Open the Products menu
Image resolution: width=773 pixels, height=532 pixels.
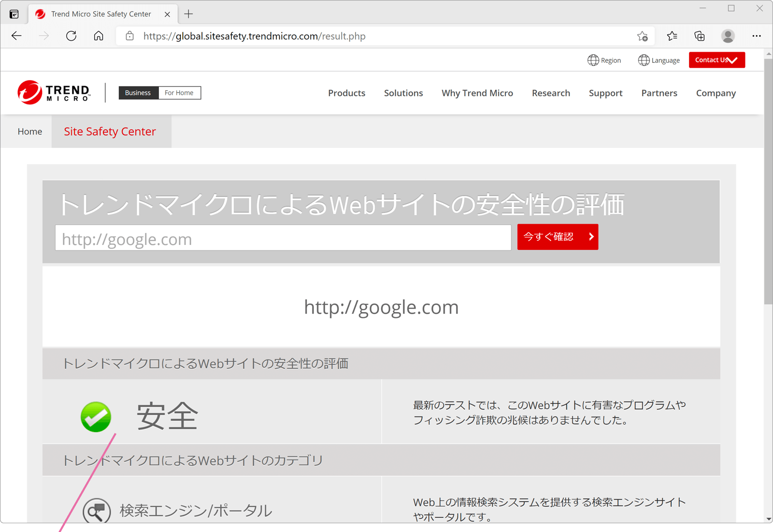point(347,93)
